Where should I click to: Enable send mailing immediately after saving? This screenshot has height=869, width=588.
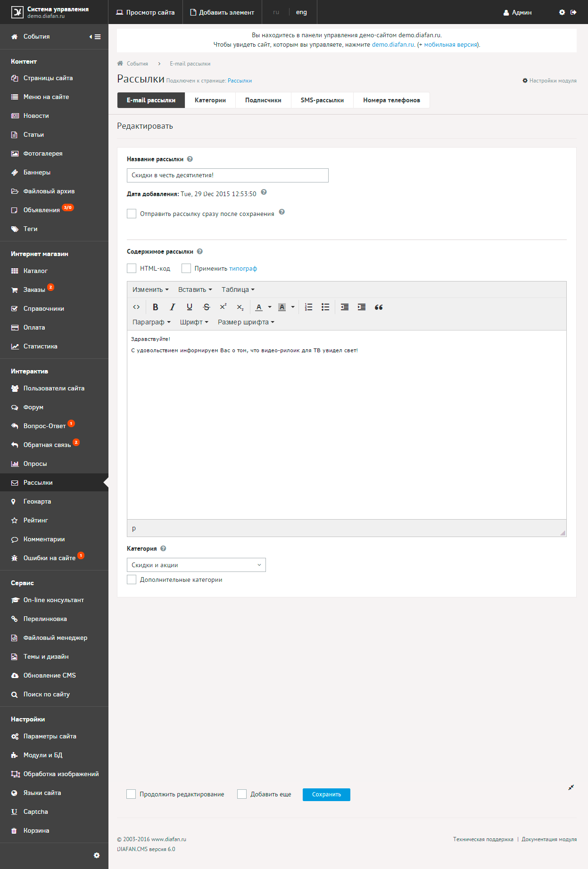tap(132, 214)
